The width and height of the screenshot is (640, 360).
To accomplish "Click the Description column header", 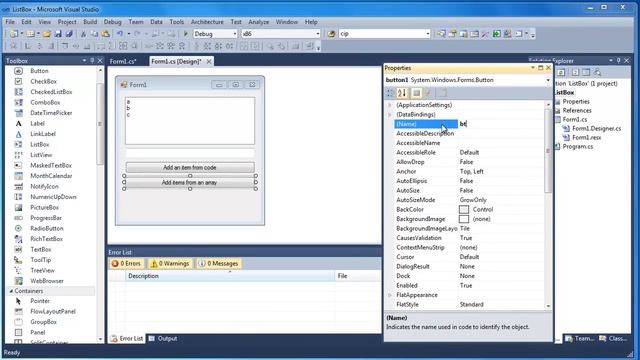I will [229, 276].
